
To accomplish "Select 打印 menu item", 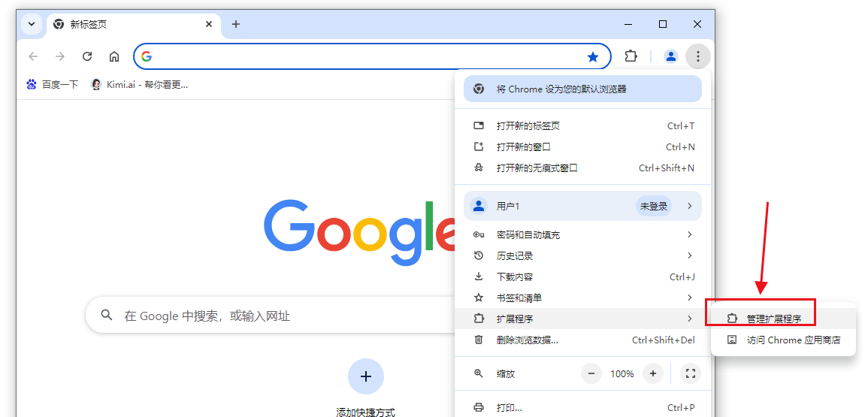I will pyautogui.click(x=584, y=408).
